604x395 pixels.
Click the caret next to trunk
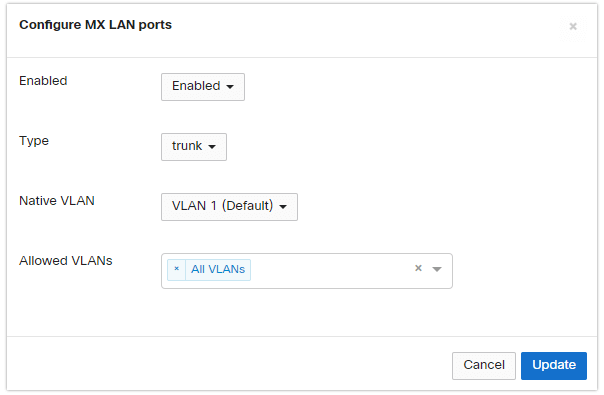(x=212, y=147)
